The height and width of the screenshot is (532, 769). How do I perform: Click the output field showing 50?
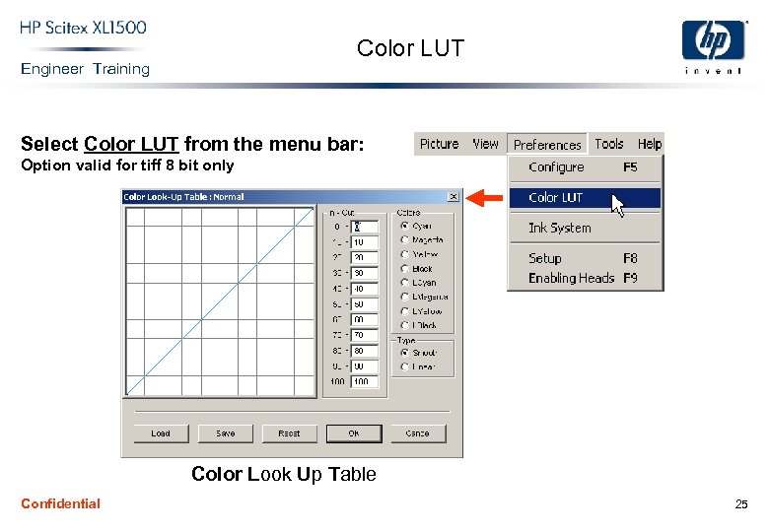tap(365, 304)
